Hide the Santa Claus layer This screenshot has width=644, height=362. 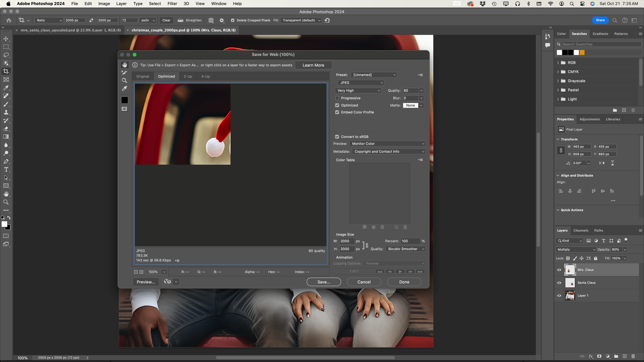click(559, 283)
